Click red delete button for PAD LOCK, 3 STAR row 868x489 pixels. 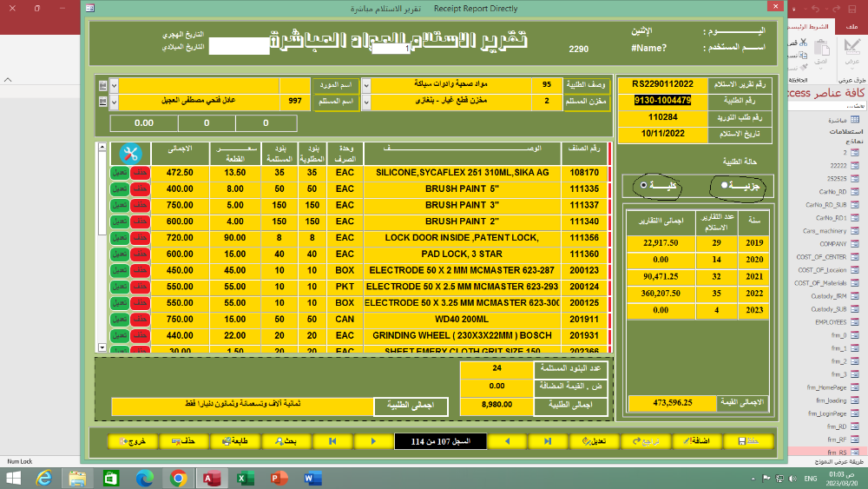coord(140,254)
